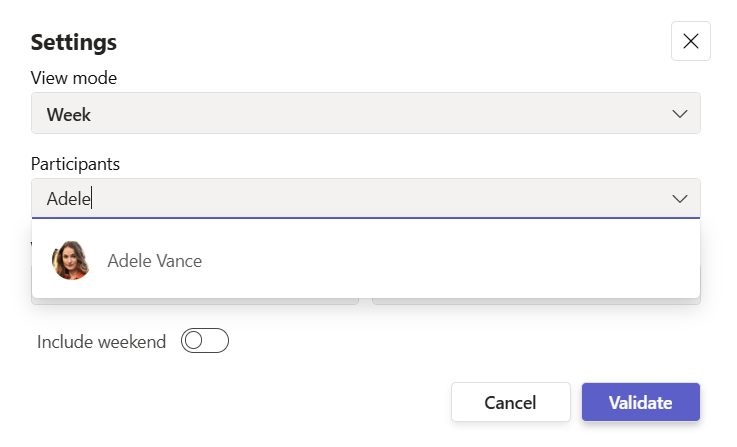Click the partially hidden left field below suggestions
Image resolution: width=737 pixels, height=447 pixels.
point(195,300)
